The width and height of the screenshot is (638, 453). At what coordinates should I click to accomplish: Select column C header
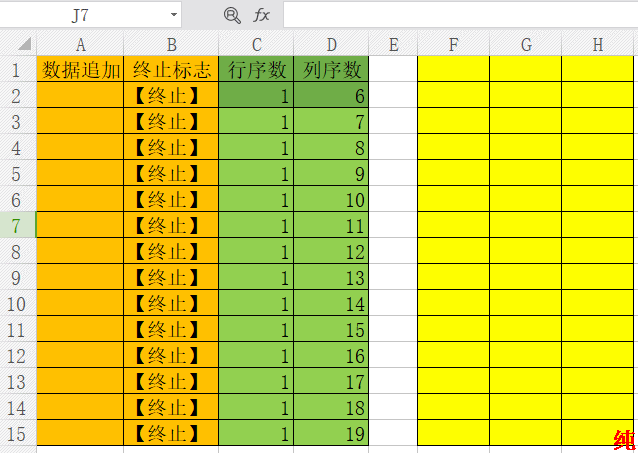tap(256, 44)
